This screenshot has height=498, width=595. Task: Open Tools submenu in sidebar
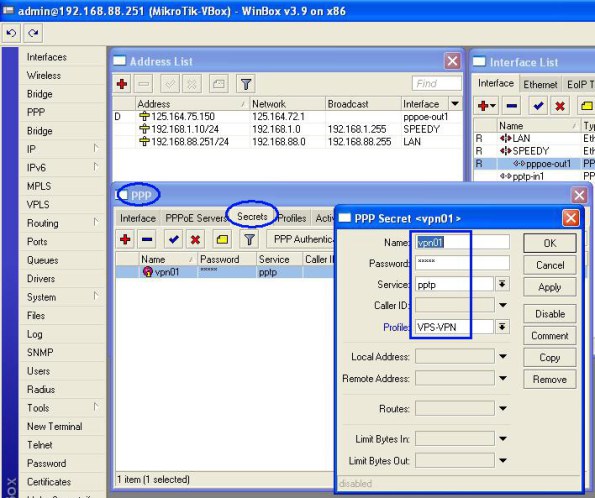click(62, 408)
